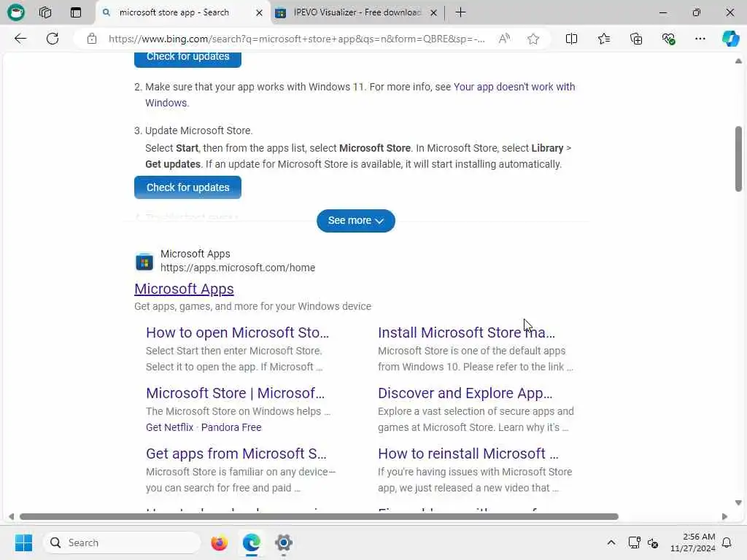Open Get apps from Microsoft S... link
Screen dimensions: 747x560
point(236,454)
